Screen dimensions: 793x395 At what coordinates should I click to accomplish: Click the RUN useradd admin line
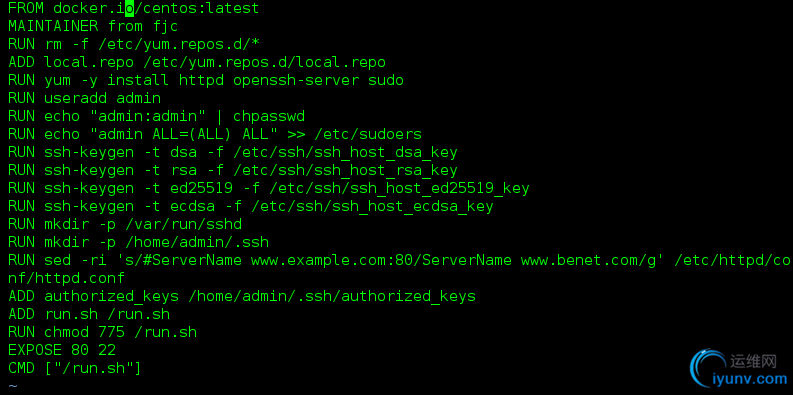84,98
